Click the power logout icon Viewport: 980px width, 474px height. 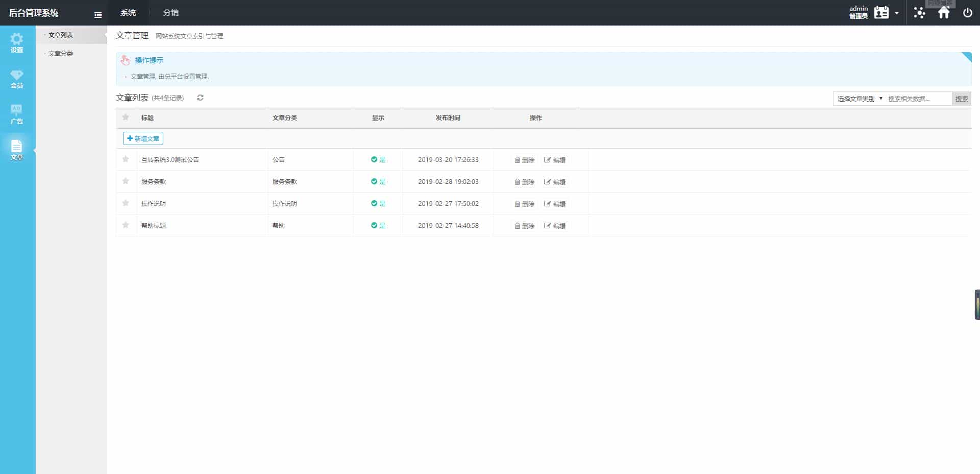click(x=967, y=13)
